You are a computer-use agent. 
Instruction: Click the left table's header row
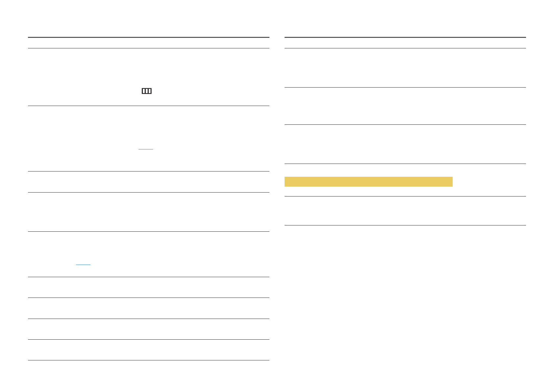pos(148,43)
